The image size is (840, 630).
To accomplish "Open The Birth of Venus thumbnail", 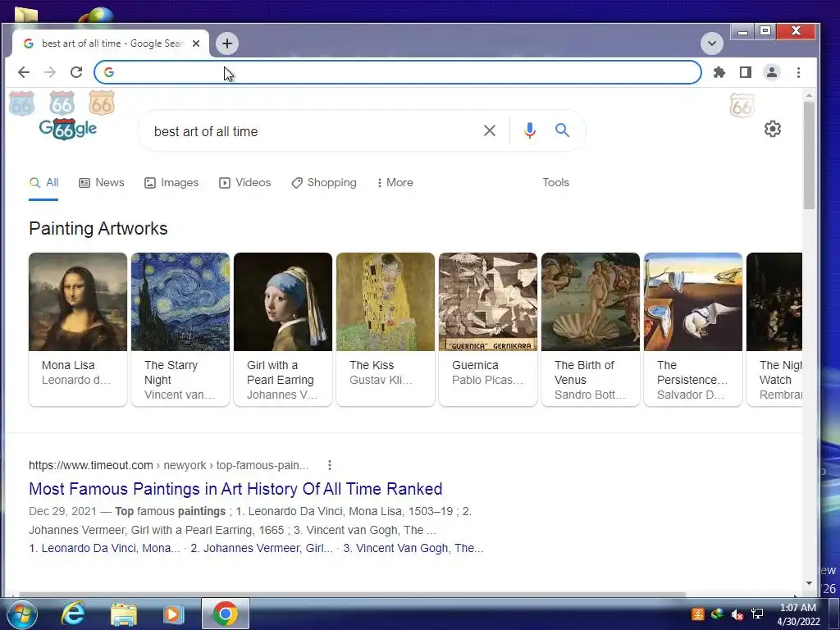I will 591,302.
